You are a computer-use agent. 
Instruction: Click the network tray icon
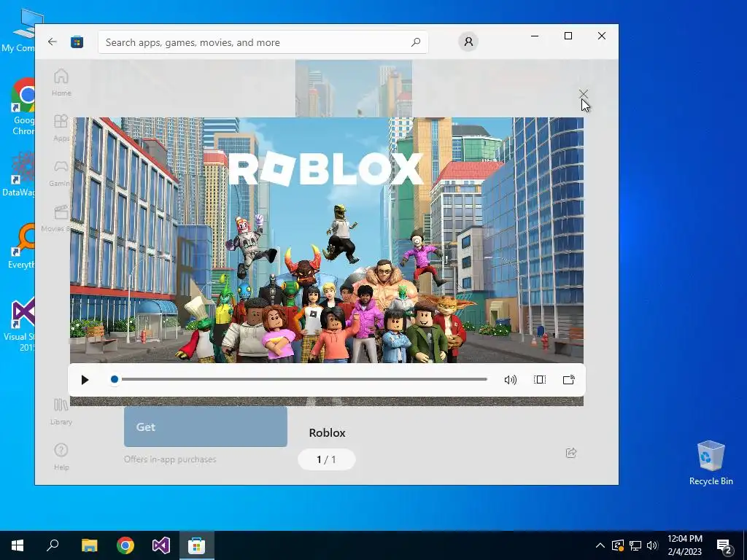click(x=635, y=545)
